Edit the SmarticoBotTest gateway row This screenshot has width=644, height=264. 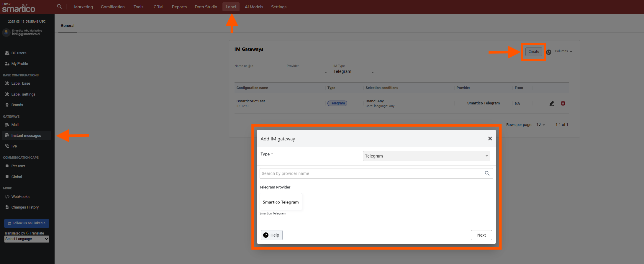[552, 103]
